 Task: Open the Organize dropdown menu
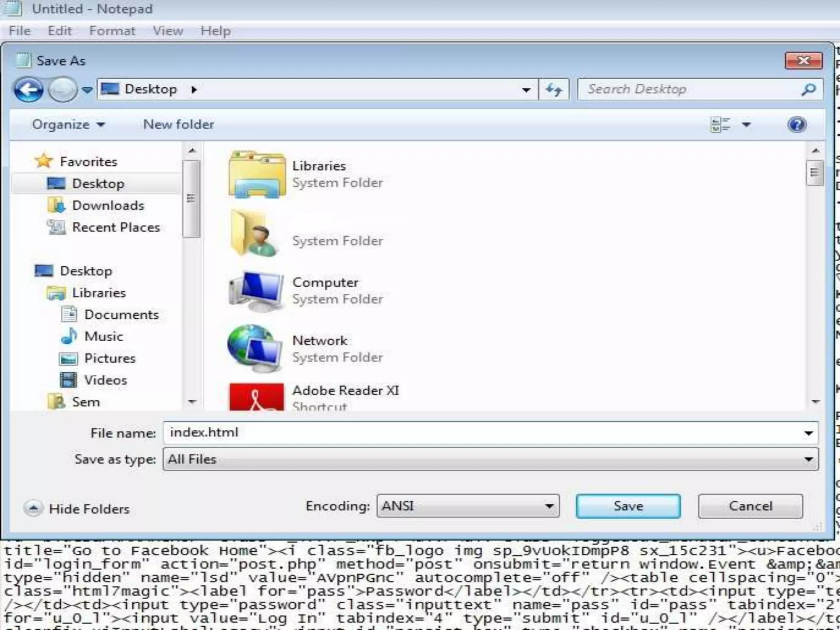click(68, 124)
